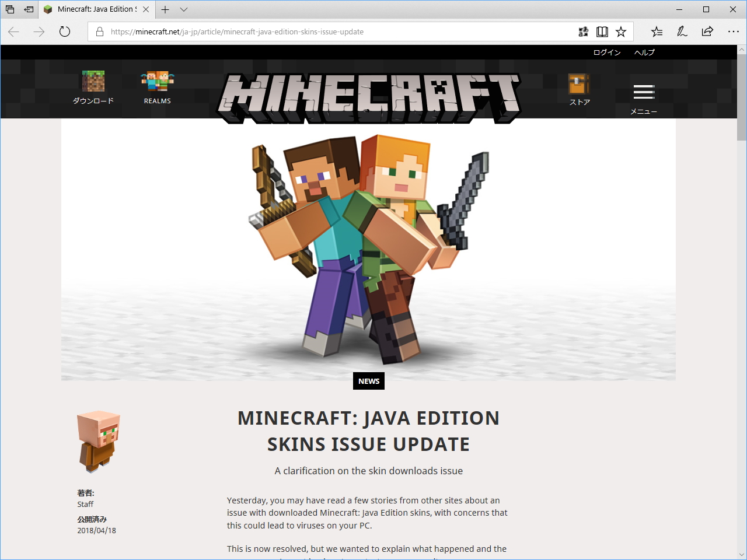Screen dimensions: 747x560
Task: Click the ヘルプ link
Action: tap(644, 52)
